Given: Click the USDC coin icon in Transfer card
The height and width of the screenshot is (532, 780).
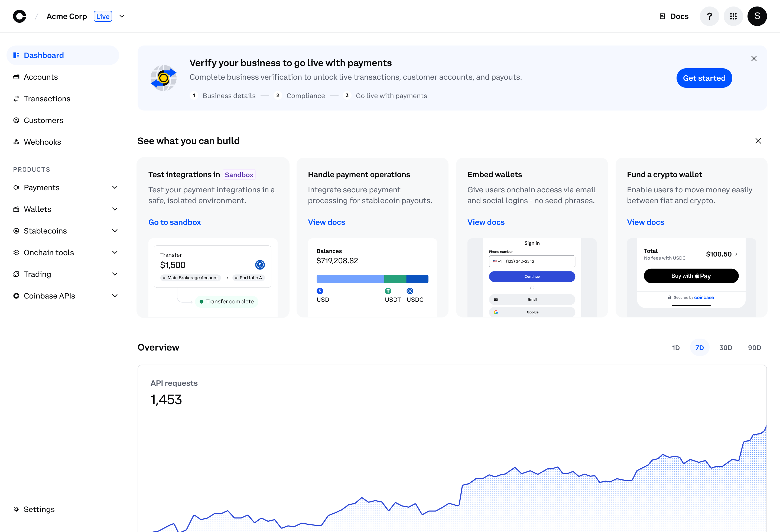Looking at the screenshot, I should pyautogui.click(x=260, y=265).
